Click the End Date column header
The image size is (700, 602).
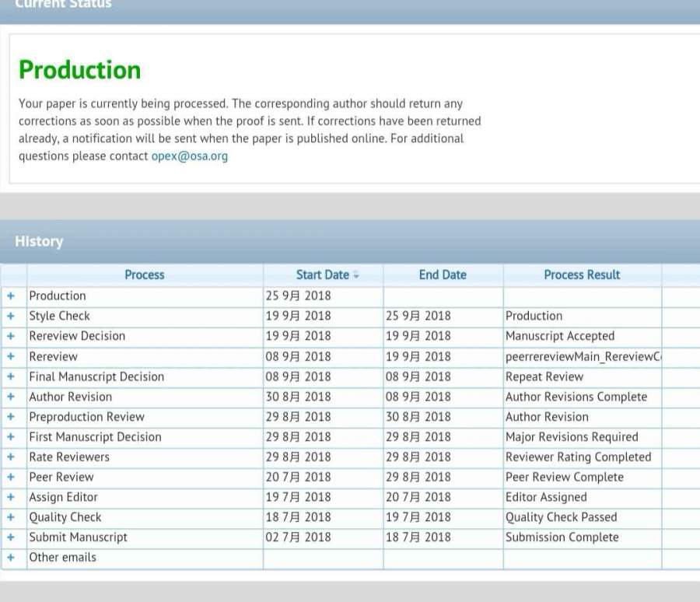443,275
